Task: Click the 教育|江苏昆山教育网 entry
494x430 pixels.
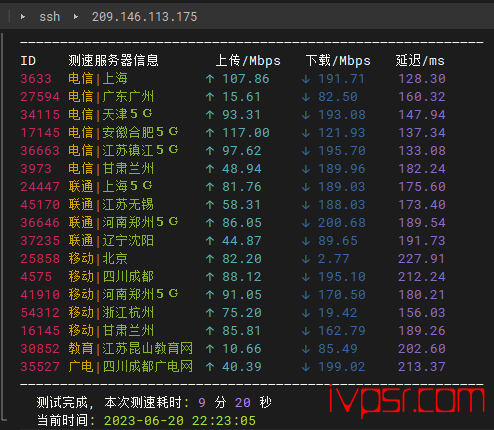Action: click(x=131, y=349)
